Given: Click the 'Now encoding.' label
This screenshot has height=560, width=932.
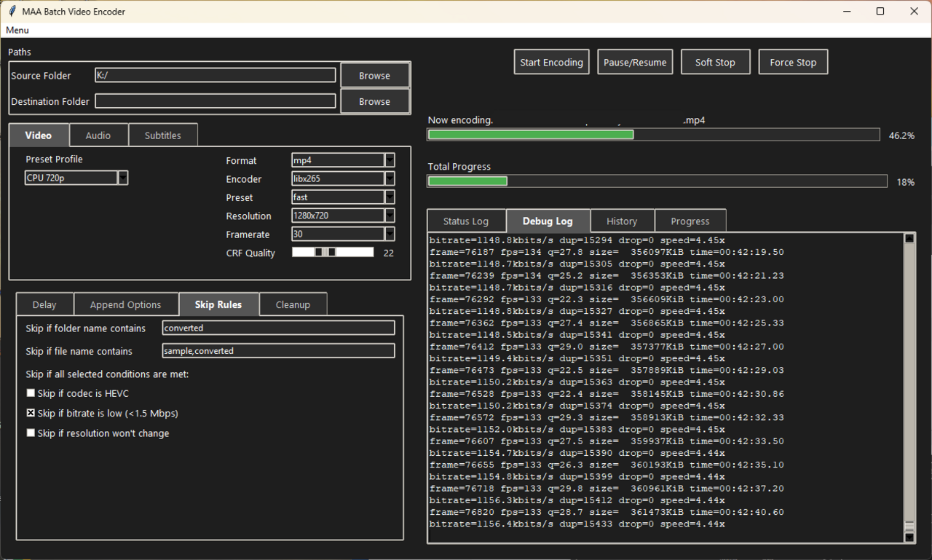Looking at the screenshot, I should [x=460, y=120].
